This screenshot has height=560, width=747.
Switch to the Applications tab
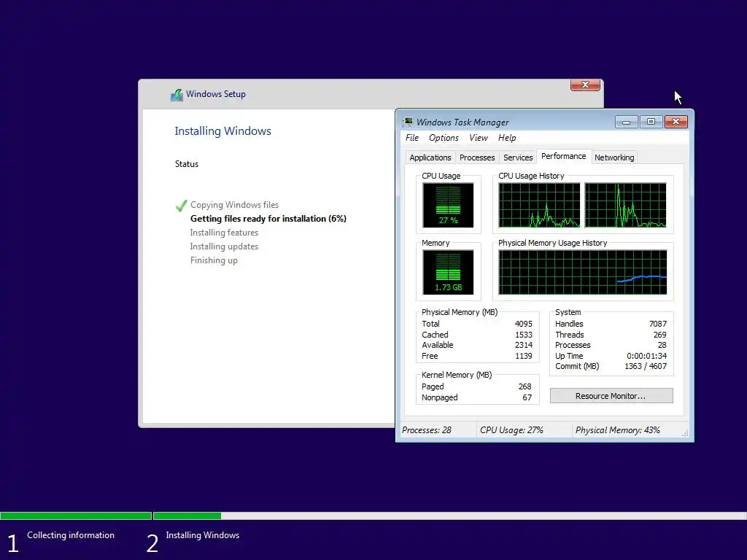430,157
